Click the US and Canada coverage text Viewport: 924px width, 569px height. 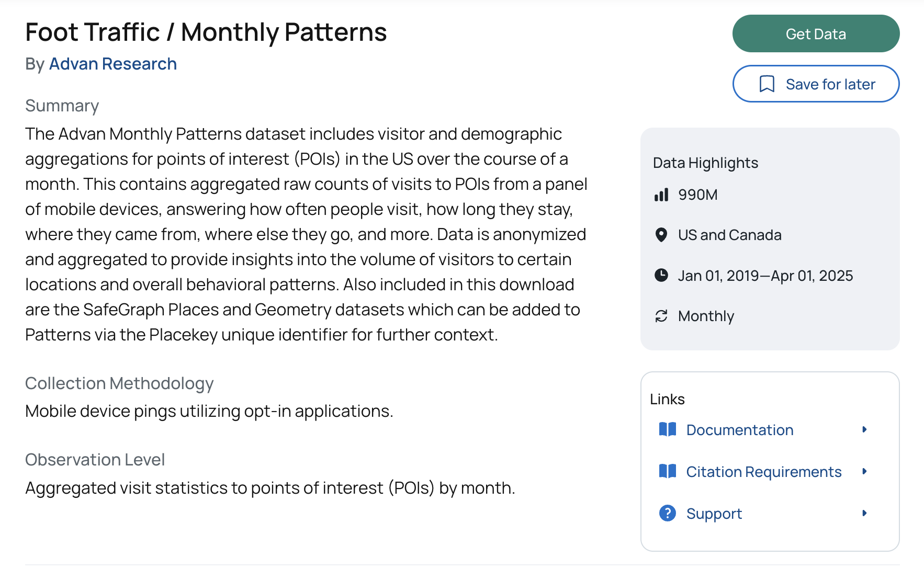tap(730, 235)
